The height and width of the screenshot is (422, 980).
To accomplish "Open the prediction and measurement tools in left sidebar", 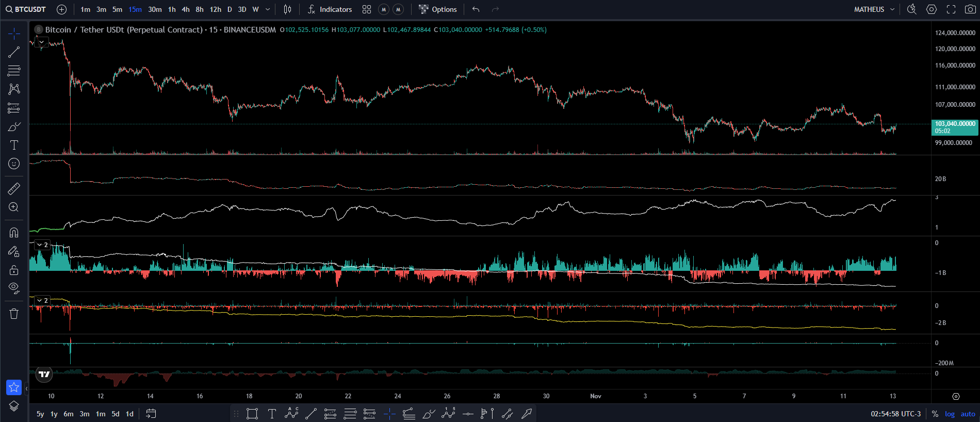I will pyautogui.click(x=14, y=108).
